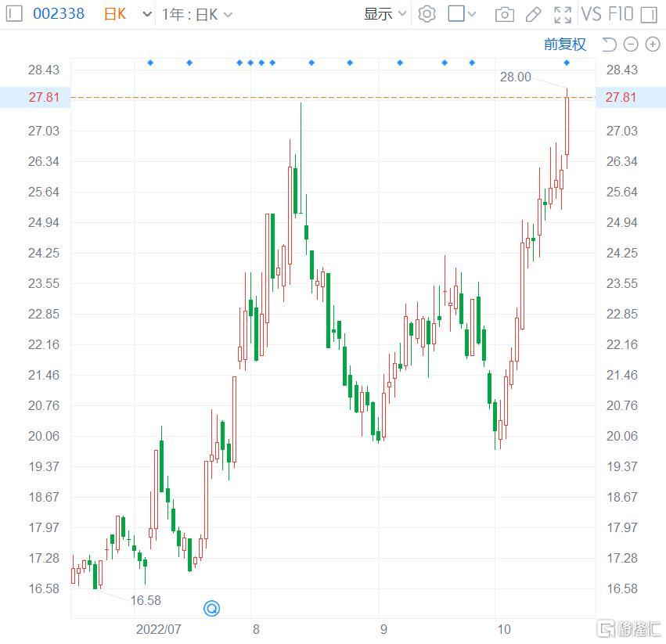Click stock code 002338
The image size is (666, 644).
tap(59, 14)
